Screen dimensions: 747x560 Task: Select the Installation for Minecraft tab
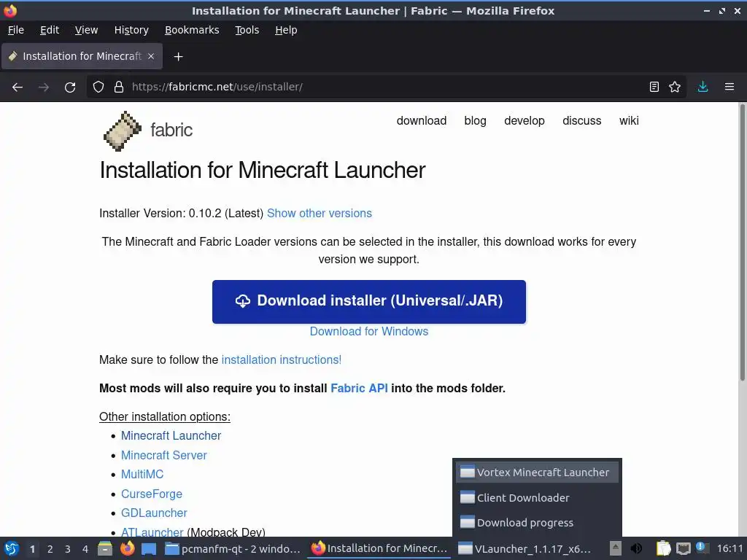click(82, 56)
